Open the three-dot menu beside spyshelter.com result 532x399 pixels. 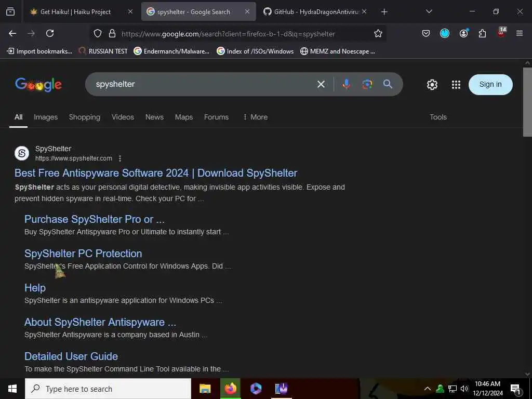(120, 158)
